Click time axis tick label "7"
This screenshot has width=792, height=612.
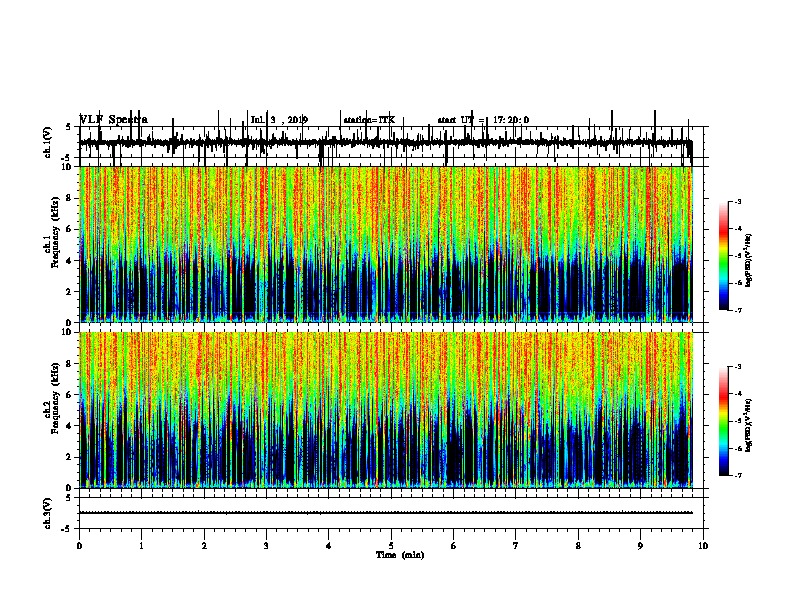516,546
